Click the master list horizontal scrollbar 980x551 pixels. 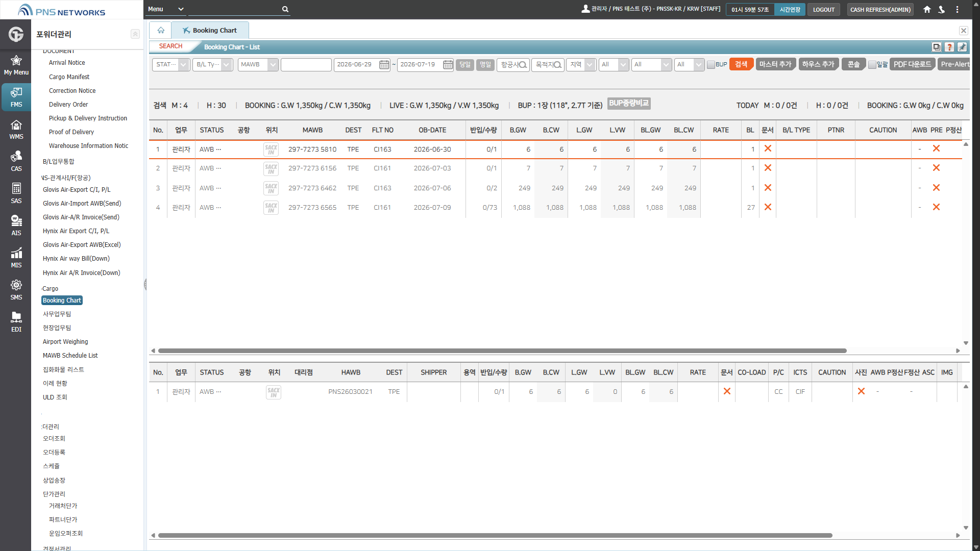click(502, 351)
